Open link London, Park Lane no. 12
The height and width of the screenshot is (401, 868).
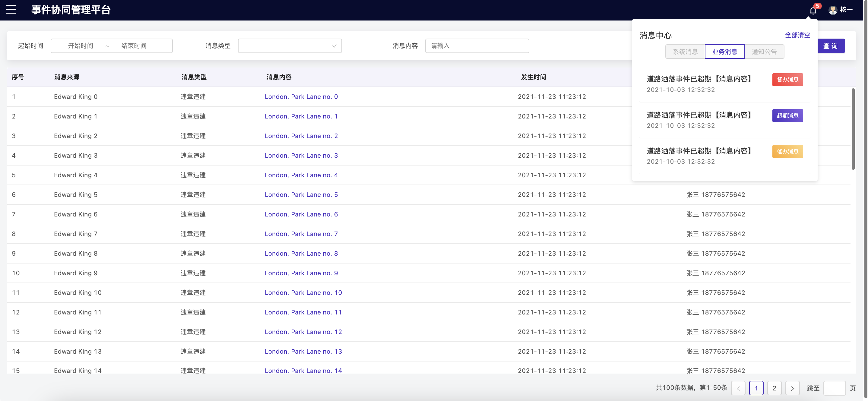(x=303, y=332)
